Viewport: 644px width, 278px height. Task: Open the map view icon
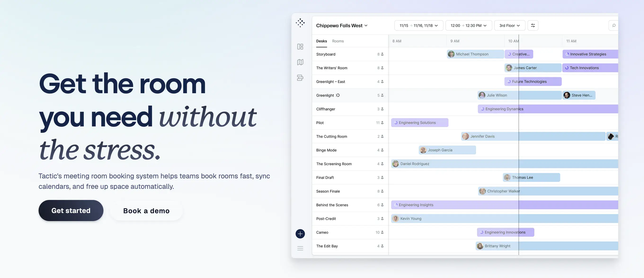300,62
